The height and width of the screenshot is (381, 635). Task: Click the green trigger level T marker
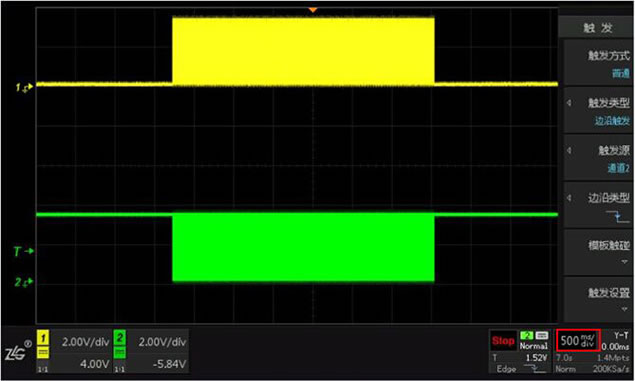coord(23,251)
